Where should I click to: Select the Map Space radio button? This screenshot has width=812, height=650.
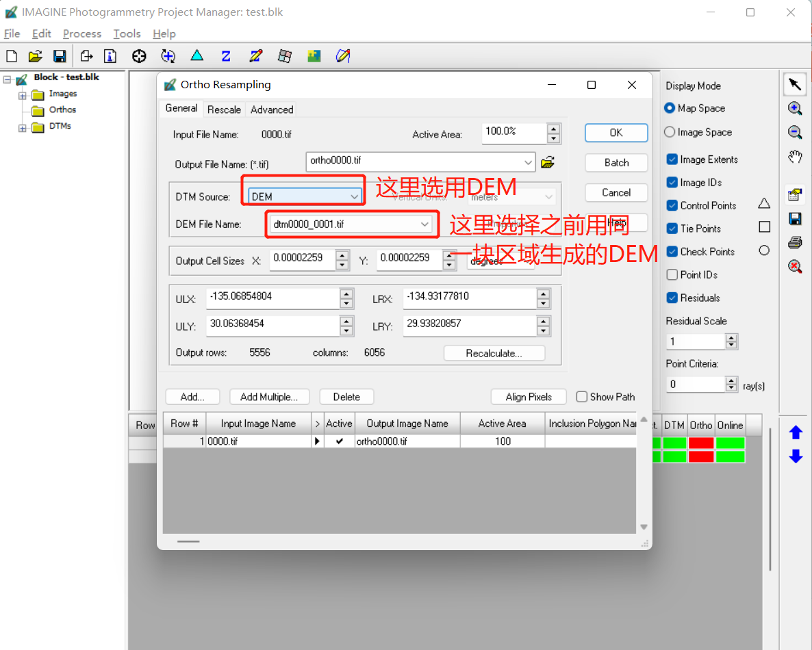click(x=670, y=108)
